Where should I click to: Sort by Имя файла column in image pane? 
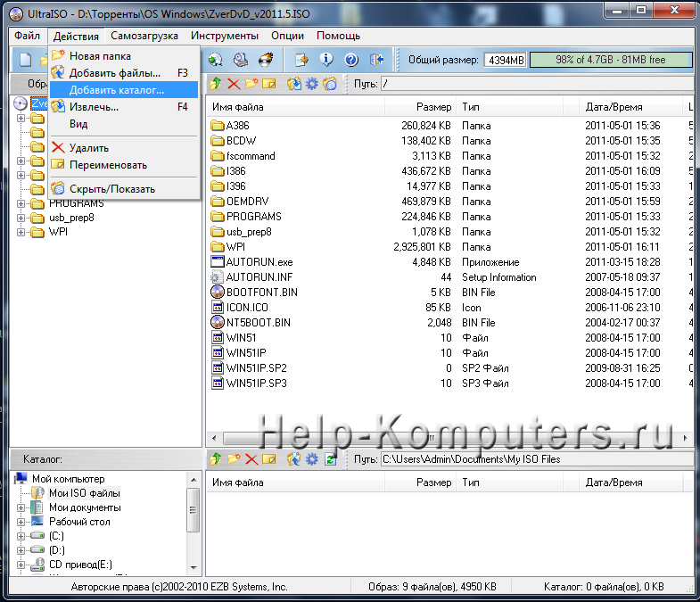click(295, 107)
